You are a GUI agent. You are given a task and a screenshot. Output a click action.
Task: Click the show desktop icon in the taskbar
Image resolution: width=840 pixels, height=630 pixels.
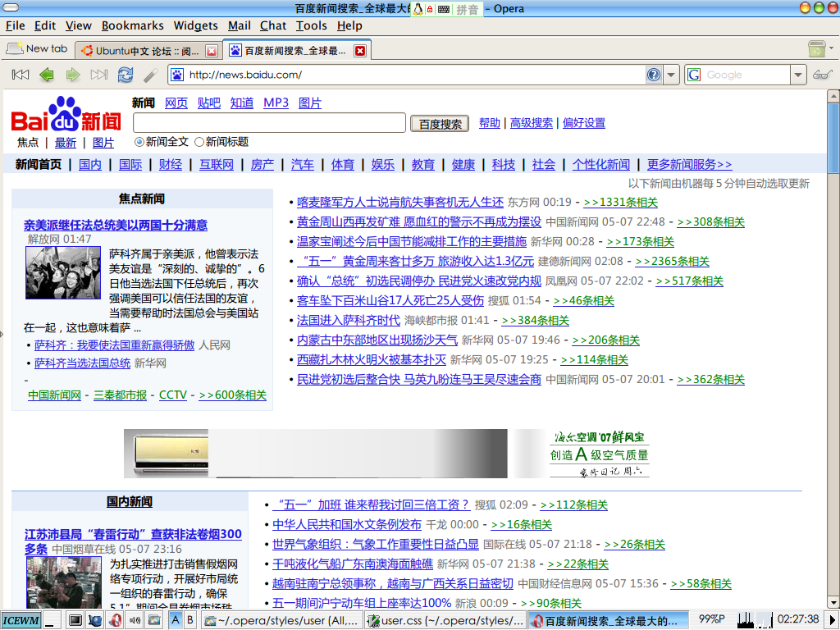(52, 621)
